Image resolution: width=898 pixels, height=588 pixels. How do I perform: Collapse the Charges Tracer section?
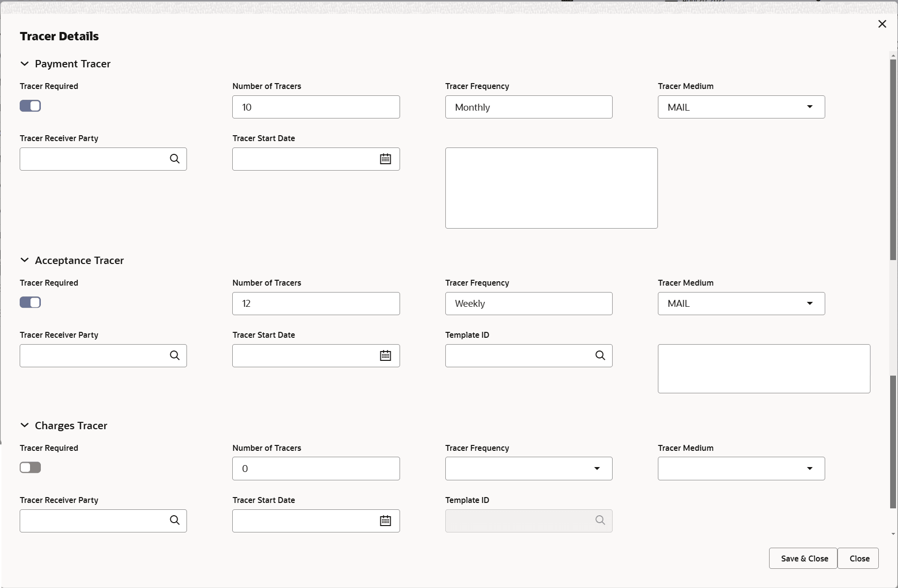pos(25,426)
